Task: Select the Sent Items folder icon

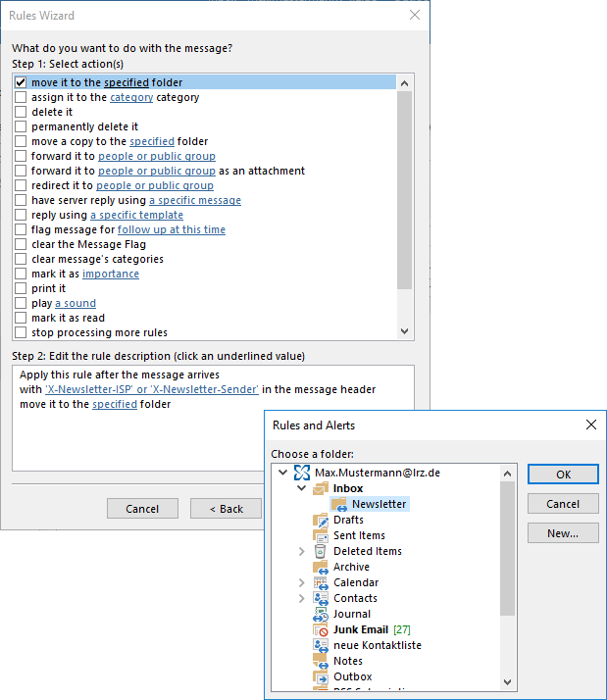Action: coord(321,535)
